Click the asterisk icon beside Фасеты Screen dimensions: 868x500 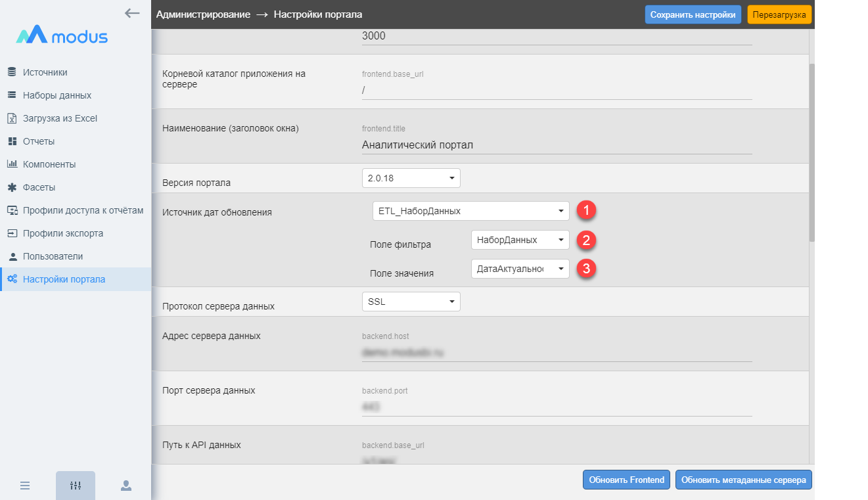tap(12, 187)
